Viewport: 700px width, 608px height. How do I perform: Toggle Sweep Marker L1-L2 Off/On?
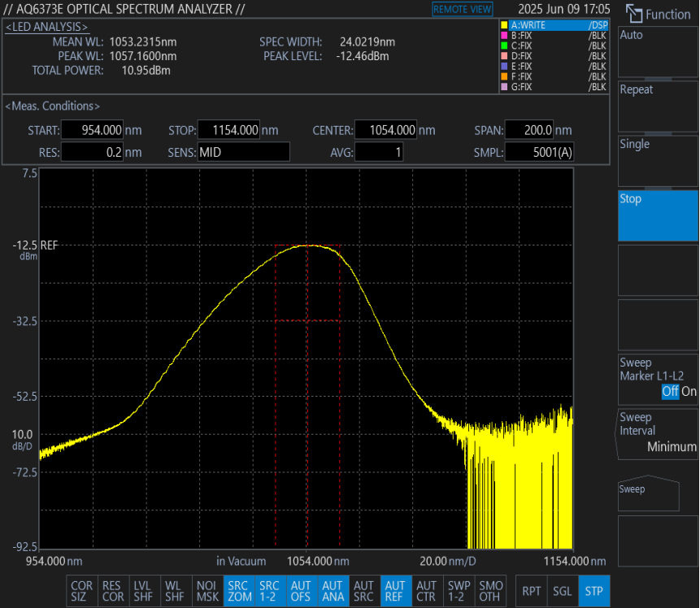click(658, 380)
